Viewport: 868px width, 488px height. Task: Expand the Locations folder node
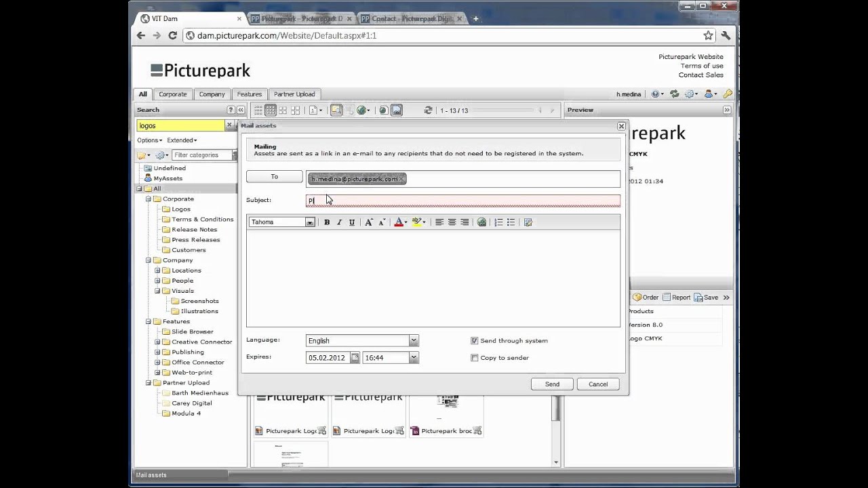157,270
